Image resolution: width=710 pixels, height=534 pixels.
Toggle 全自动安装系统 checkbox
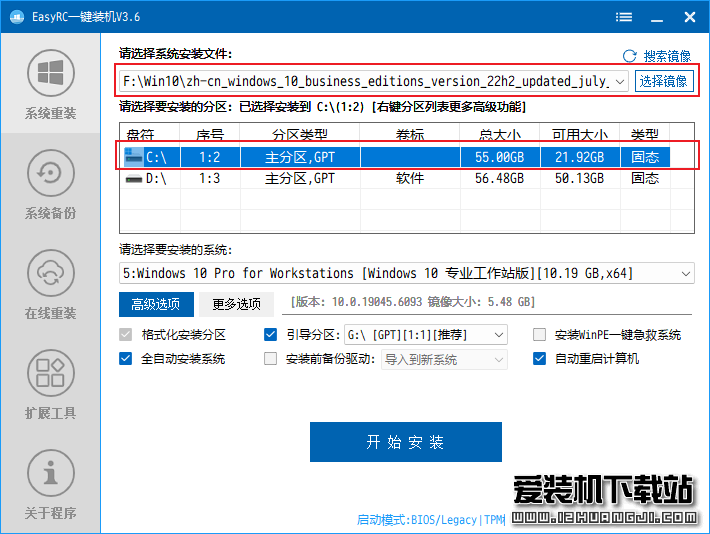pyautogui.click(x=125, y=359)
